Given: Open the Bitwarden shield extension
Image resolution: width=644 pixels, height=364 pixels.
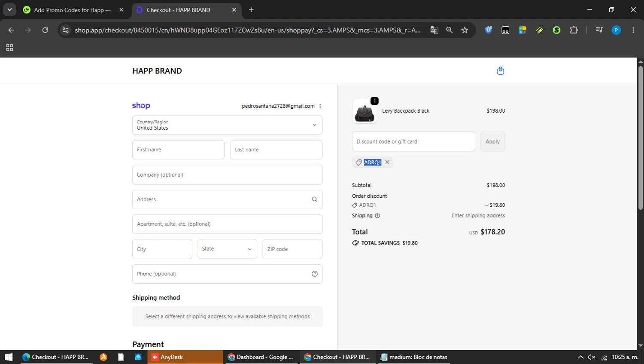Looking at the screenshot, I should coord(488,30).
